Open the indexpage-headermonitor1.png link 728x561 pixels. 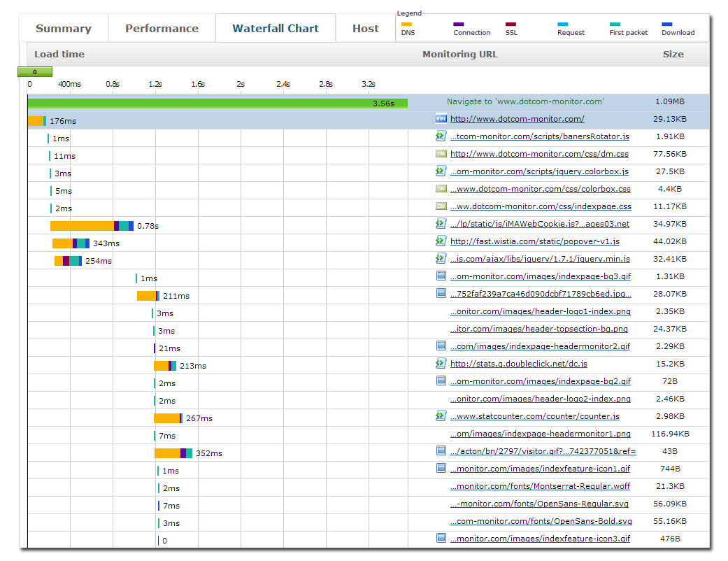tap(541, 434)
